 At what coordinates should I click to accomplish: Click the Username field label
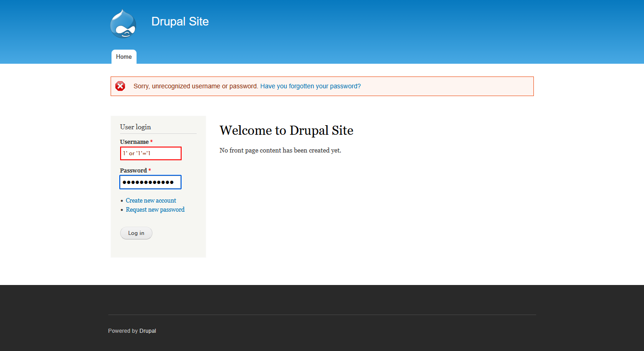pos(134,142)
